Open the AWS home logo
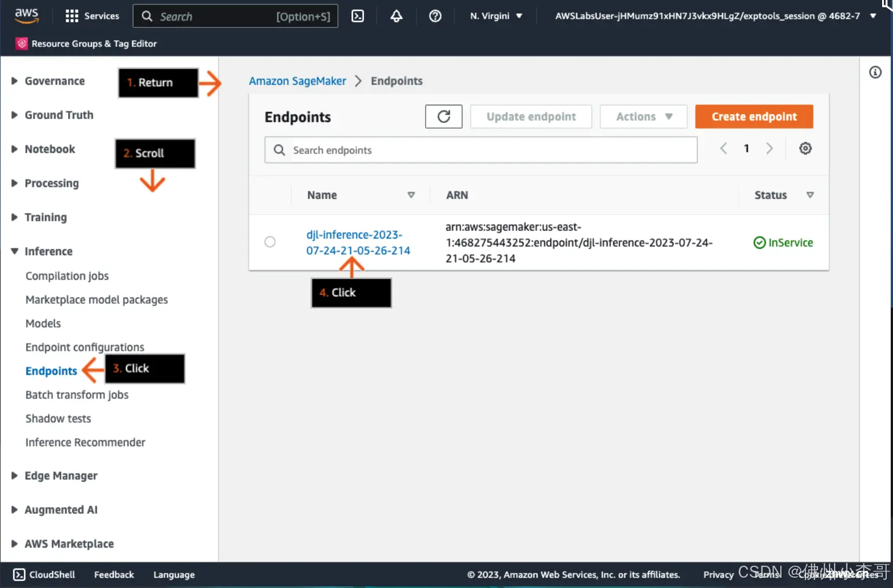The width and height of the screenshot is (893, 588). (26, 15)
